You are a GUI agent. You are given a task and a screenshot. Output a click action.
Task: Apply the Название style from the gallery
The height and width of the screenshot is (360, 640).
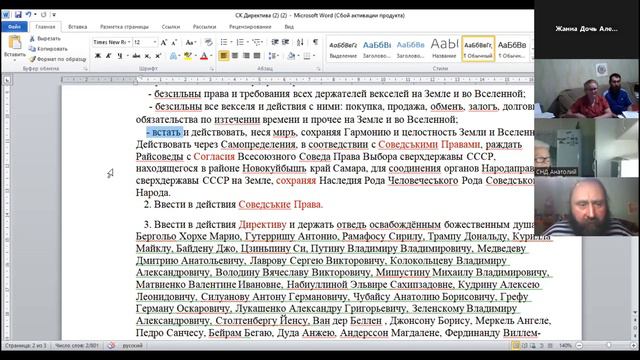click(444, 49)
